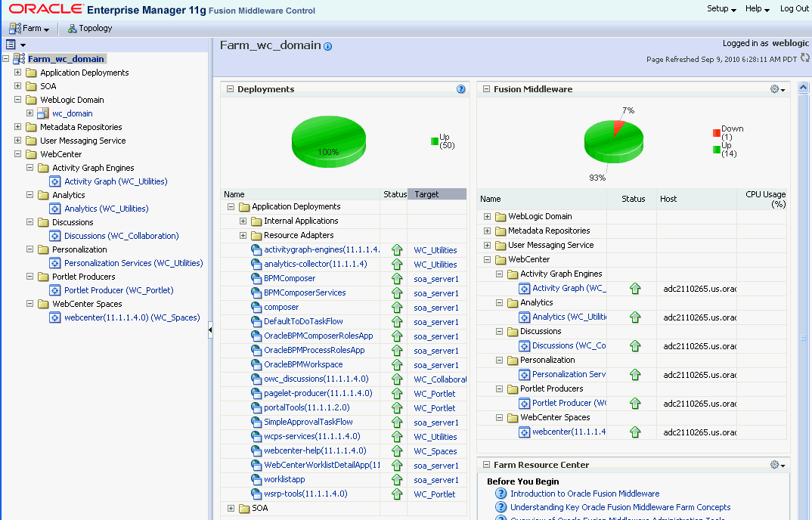The height and width of the screenshot is (520, 812).
Task: Open the Help menu
Action: tap(758, 9)
